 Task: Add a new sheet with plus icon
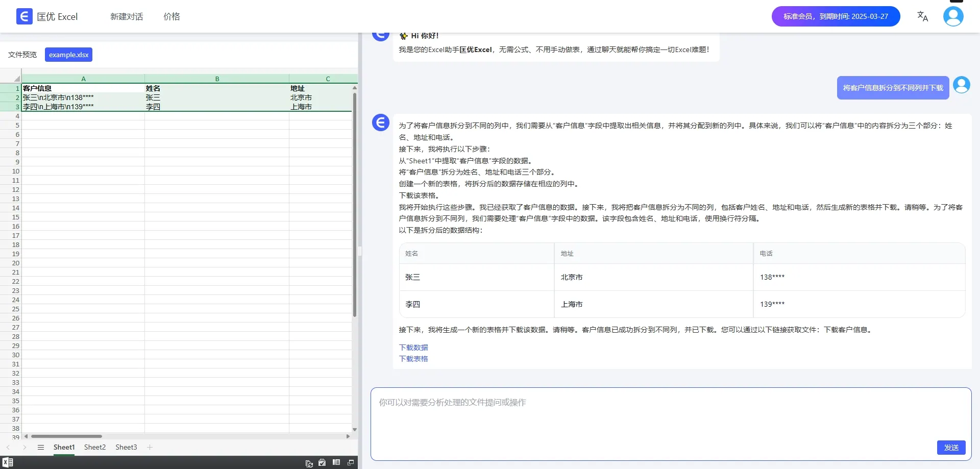point(150,447)
